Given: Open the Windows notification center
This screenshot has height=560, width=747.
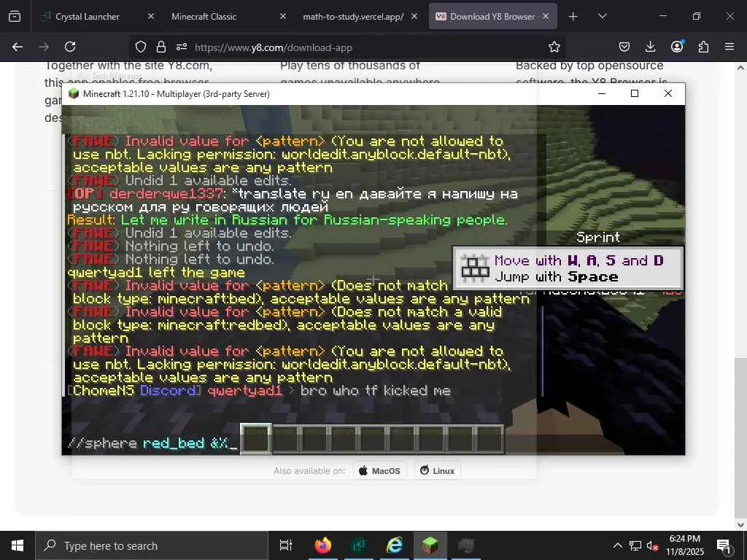Looking at the screenshot, I should point(724,545).
